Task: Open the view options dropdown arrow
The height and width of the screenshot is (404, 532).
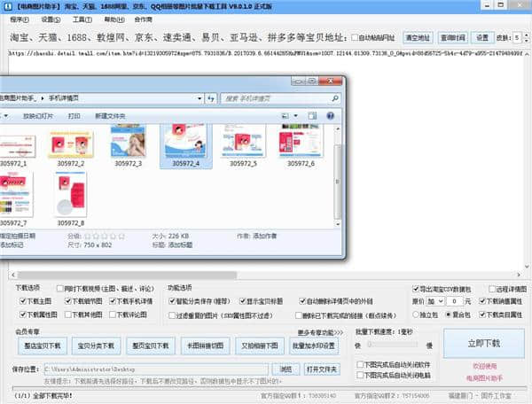Action: pyautogui.click(x=295, y=116)
